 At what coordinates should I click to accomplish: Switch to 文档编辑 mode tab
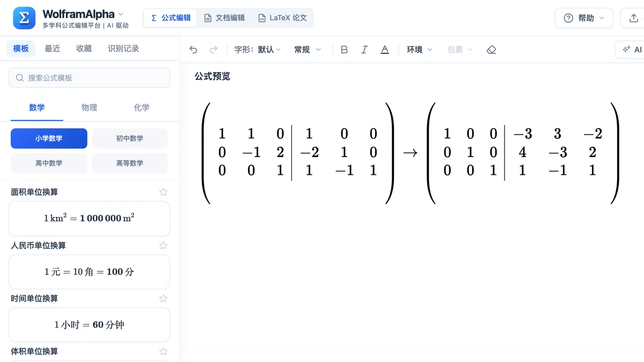[224, 18]
